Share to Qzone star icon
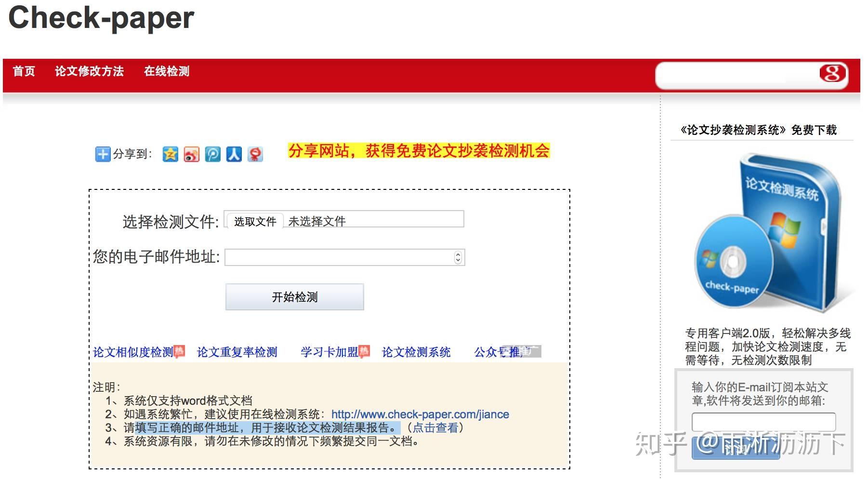This screenshot has height=479, width=868. click(x=170, y=154)
